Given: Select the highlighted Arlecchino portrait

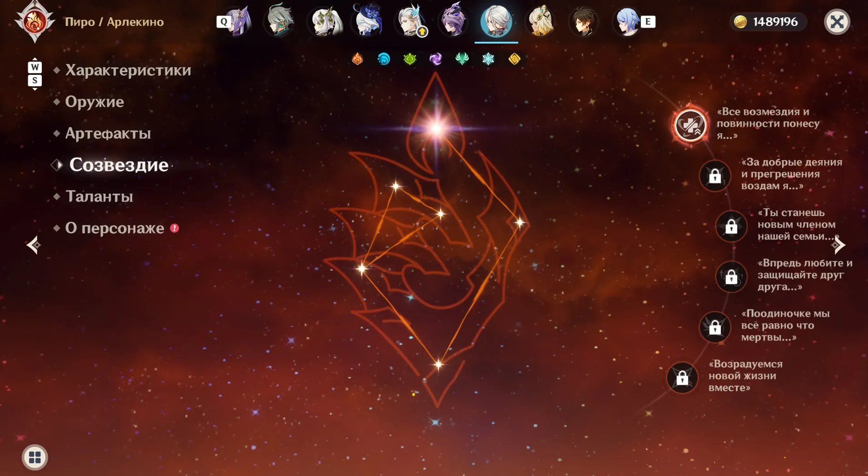Looking at the screenshot, I should (x=496, y=21).
